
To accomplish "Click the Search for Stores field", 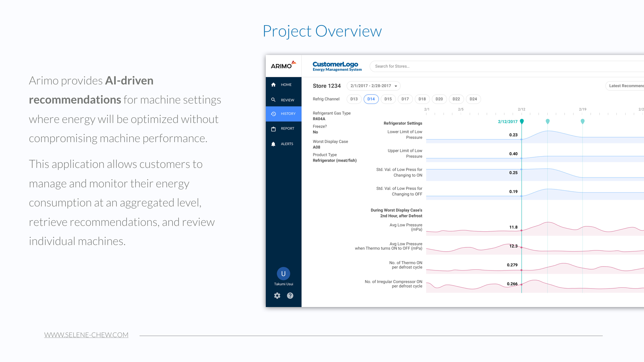I will coord(507,66).
